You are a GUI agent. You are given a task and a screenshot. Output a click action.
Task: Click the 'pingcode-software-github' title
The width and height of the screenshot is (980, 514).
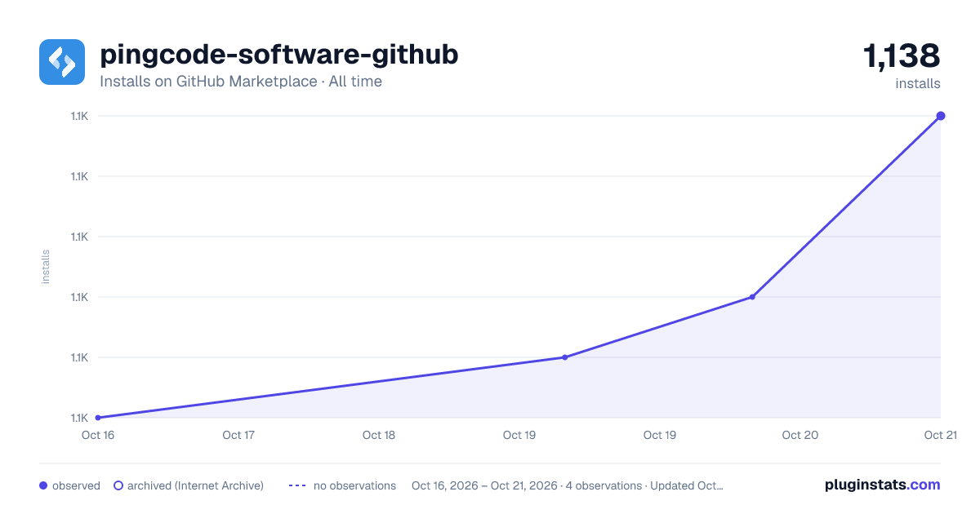(278, 55)
